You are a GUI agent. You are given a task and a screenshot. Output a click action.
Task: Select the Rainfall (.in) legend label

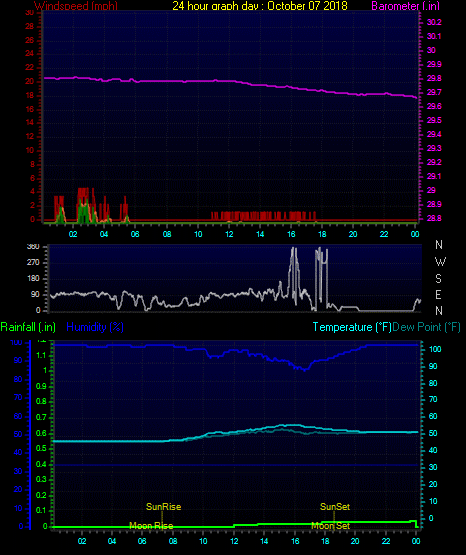tap(28, 327)
